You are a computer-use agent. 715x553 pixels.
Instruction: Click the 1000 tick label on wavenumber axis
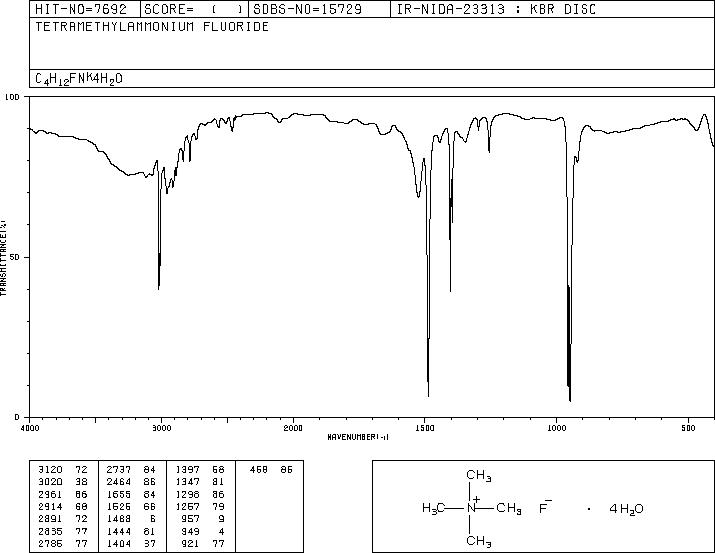(556, 428)
